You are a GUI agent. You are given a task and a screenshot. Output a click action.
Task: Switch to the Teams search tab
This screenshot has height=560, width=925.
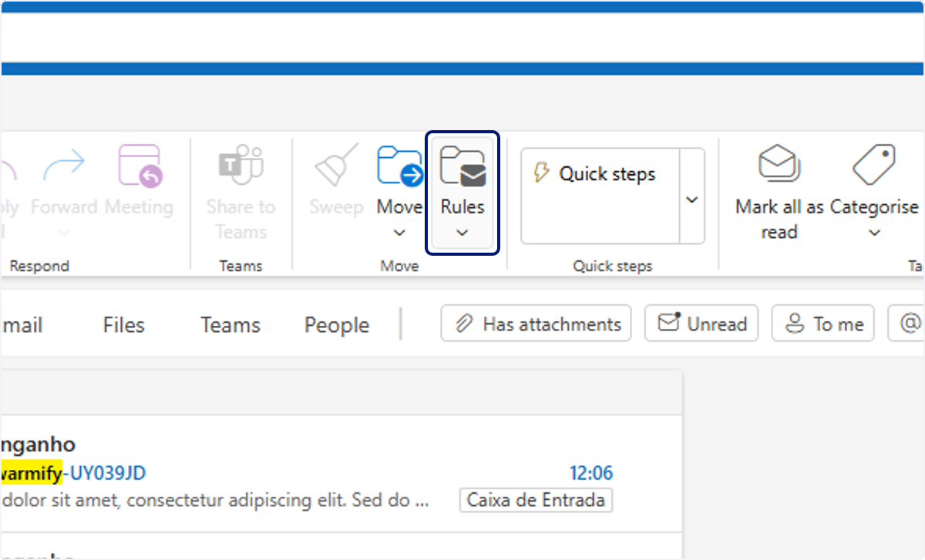point(230,325)
